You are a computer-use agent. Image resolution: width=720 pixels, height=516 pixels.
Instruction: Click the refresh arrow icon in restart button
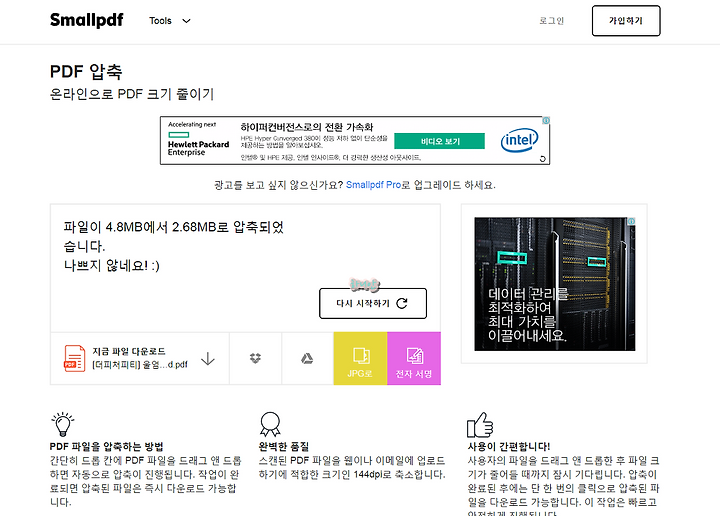pyautogui.click(x=402, y=303)
